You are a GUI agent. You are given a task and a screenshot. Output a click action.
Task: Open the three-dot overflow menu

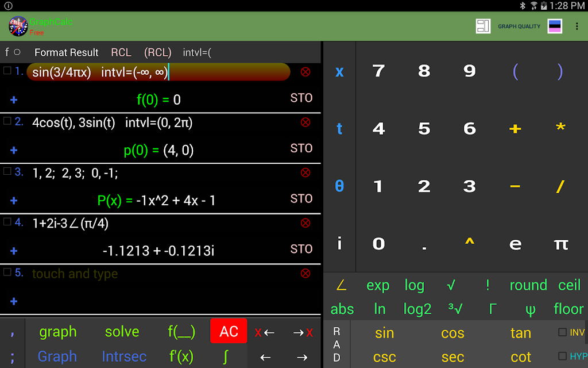tap(577, 26)
